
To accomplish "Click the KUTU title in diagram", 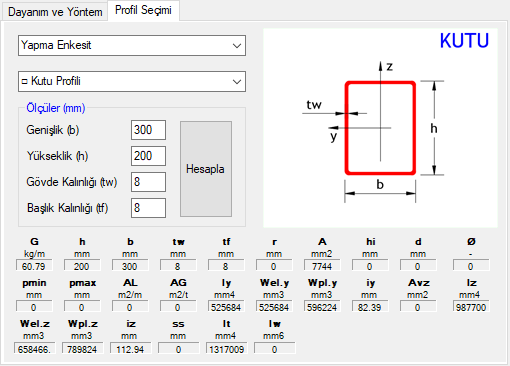I will pyautogui.click(x=464, y=41).
